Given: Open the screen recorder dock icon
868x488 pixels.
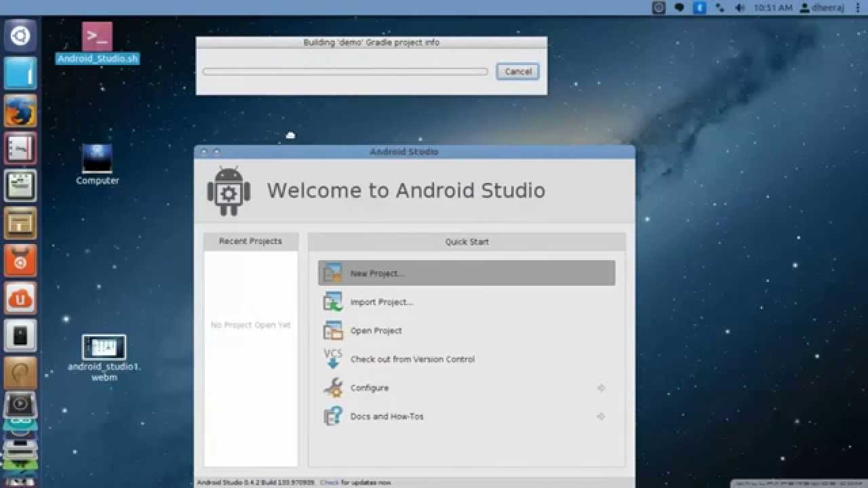Looking at the screenshot, I should pyautogui.click(x=20, y=405).
